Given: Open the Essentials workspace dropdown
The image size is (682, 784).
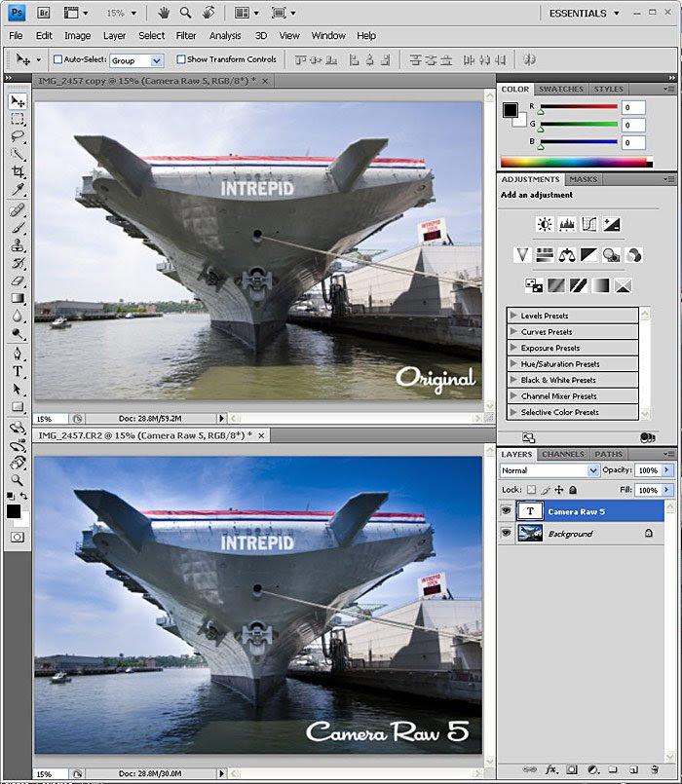Looking at the screenshot, I should pos(584,13).
